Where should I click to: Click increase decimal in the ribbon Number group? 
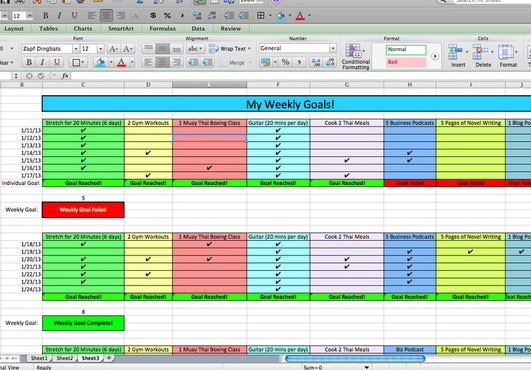click(316, 62)
